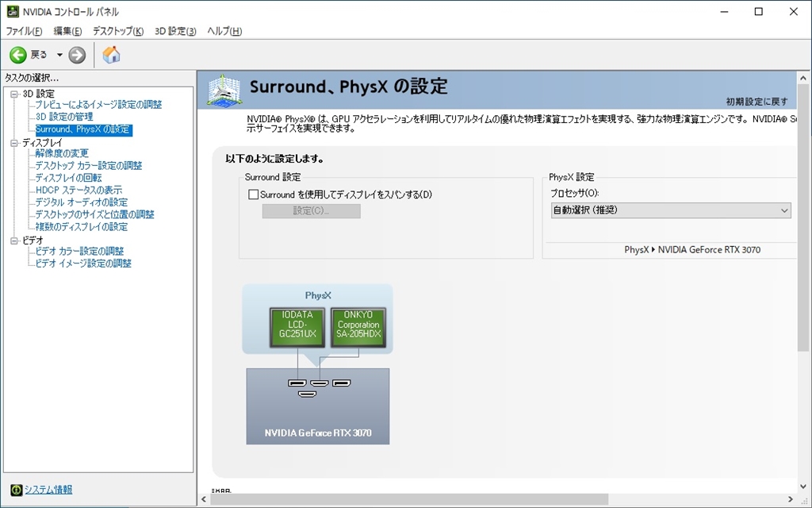Open ディスプレイの回転 page
Image resolution: width=812 pixels, height=508 pixels.
68,178
